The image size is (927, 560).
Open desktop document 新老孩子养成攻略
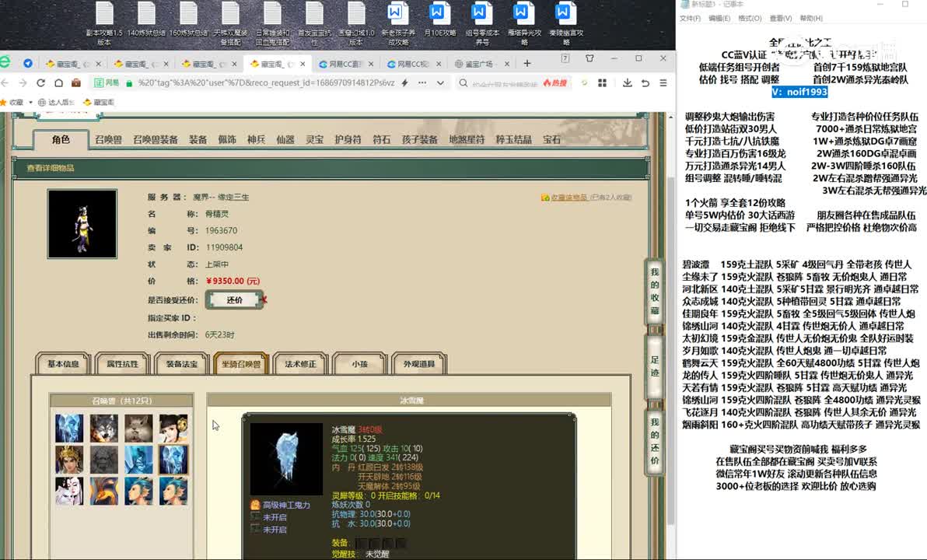398,23
